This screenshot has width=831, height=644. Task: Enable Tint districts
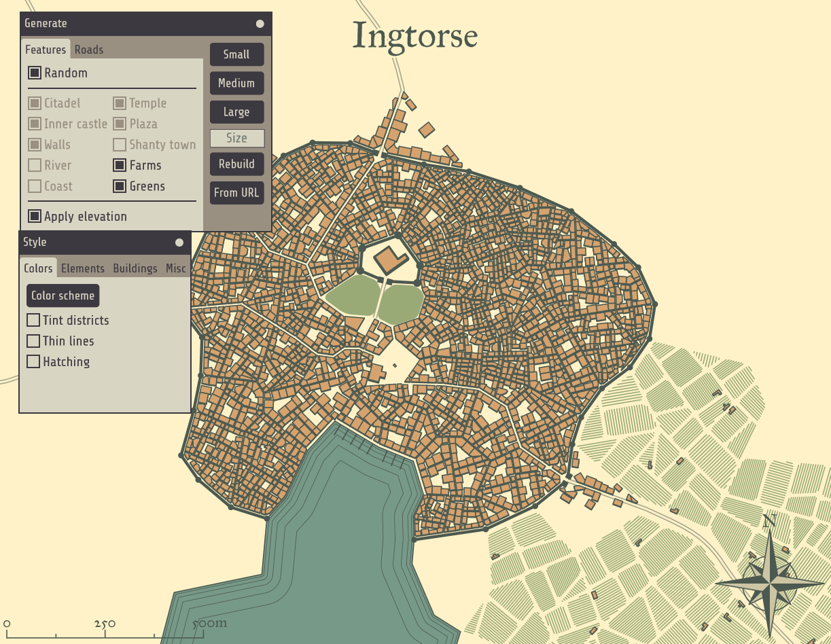(x=33, y=320)
